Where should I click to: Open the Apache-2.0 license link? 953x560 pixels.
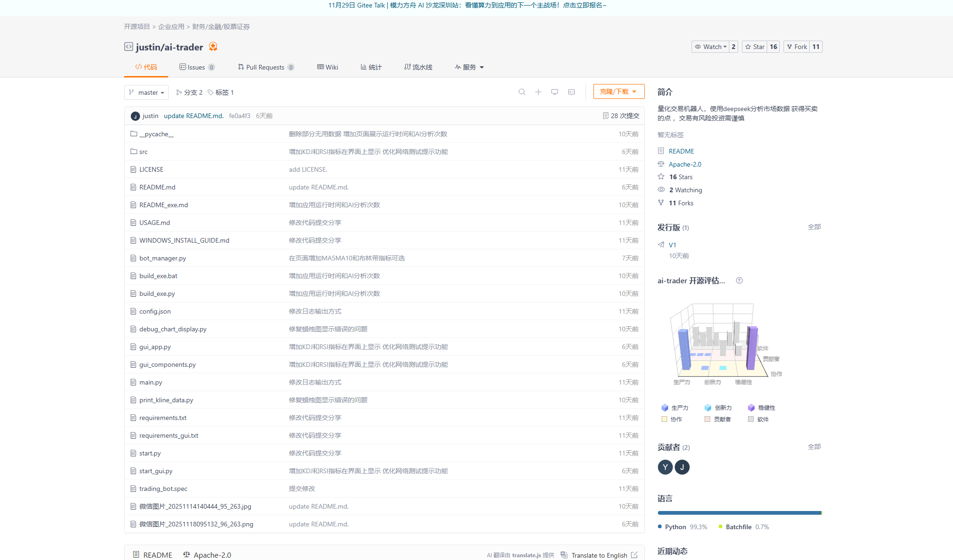click(x=684, y=164)
